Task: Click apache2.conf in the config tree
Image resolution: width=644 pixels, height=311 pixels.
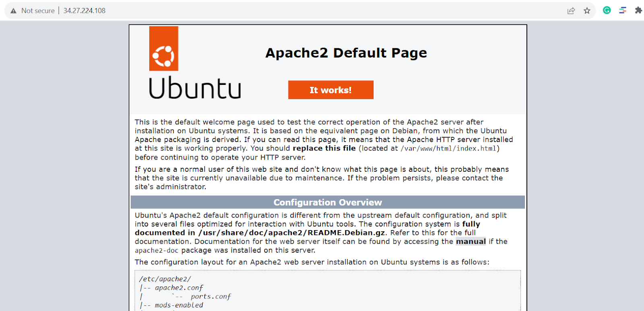Action: click(179, 288)
